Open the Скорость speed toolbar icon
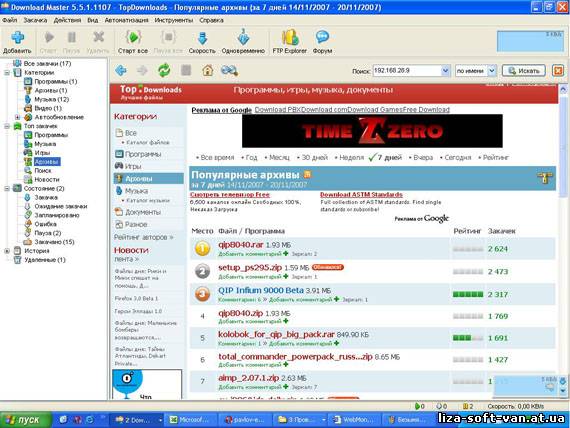This screenshot has height=428, width=570. click(202, 38)
